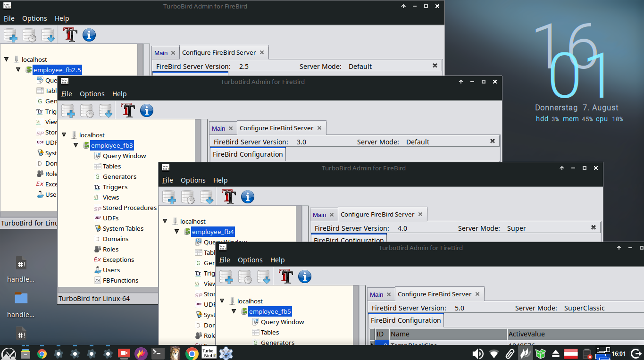Collapse employee_fb2.5 database node
The width and height of the screenshot is (644, 360).
[18, 70]
